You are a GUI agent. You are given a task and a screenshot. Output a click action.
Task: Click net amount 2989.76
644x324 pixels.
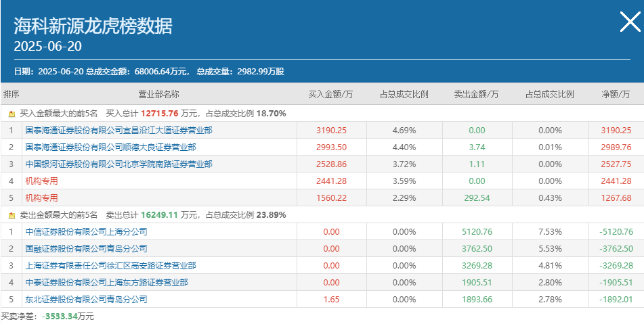click(x=616, y=147)
